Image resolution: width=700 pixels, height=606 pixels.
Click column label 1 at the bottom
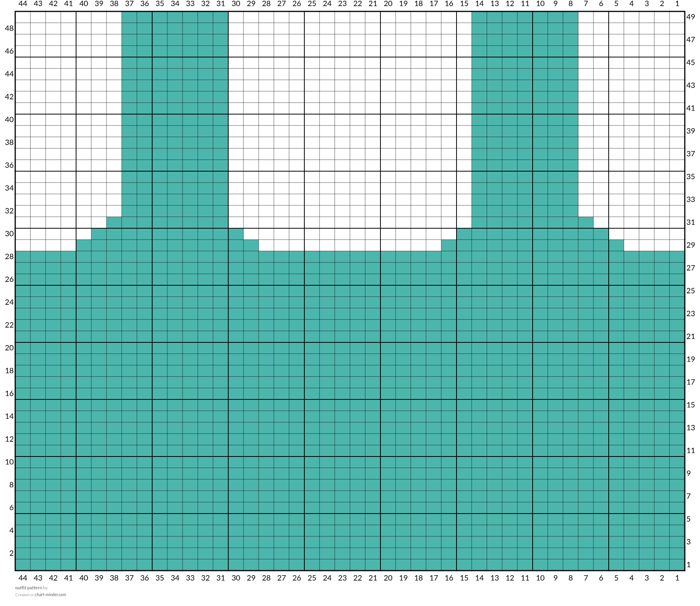[x=677, y=578]
